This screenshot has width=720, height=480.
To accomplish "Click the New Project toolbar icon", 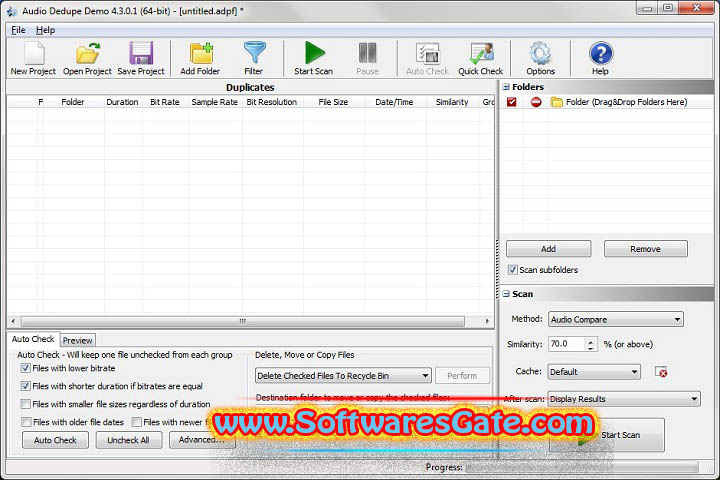I will click(x=33, y=58).
